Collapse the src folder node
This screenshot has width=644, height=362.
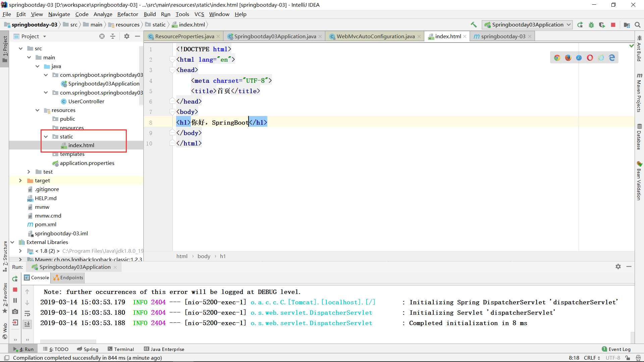tap(21, 48)
